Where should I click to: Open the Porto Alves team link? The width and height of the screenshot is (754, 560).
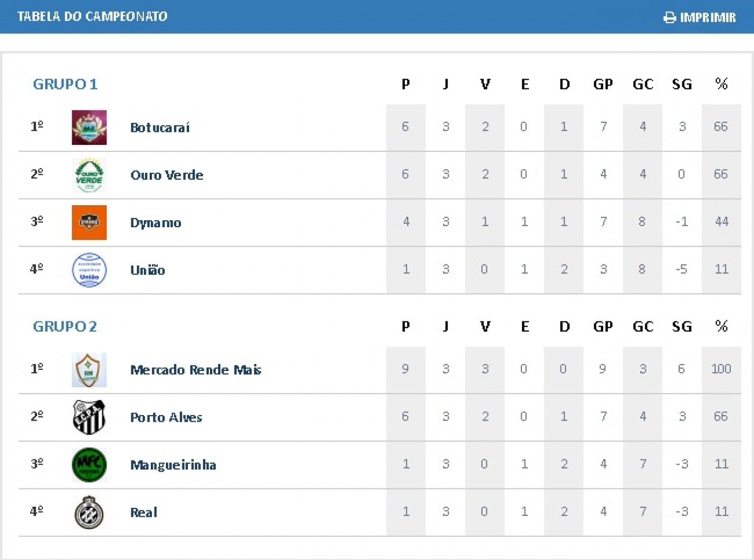pyautogui.click(x=166, y=417)
